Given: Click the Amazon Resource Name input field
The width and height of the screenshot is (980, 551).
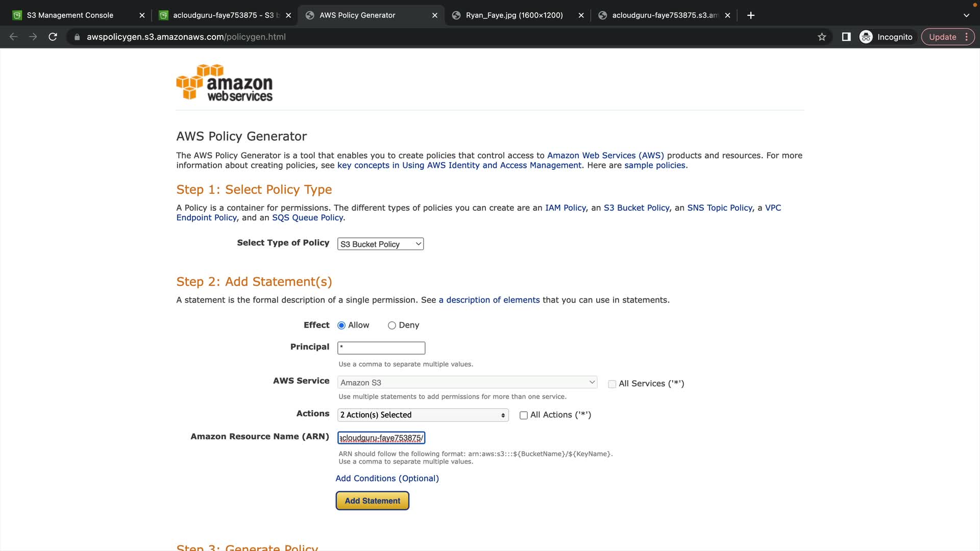Looking at the screenshot, I should point(381,438).
